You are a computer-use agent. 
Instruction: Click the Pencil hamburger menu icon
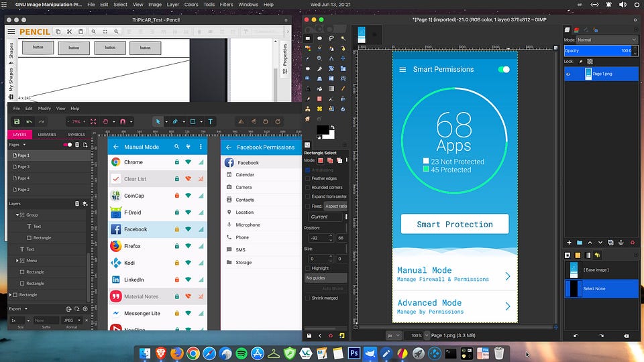point(11,32)
